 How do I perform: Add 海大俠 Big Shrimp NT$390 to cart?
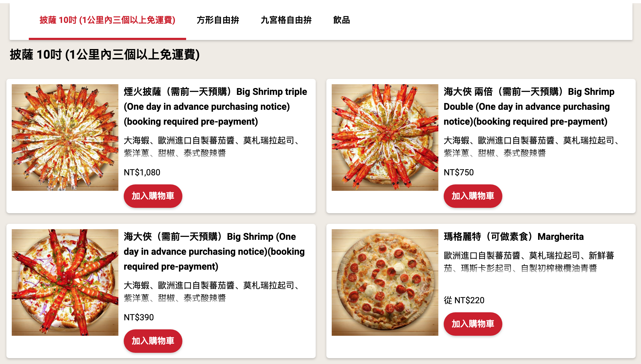click(x=153, y=341)
